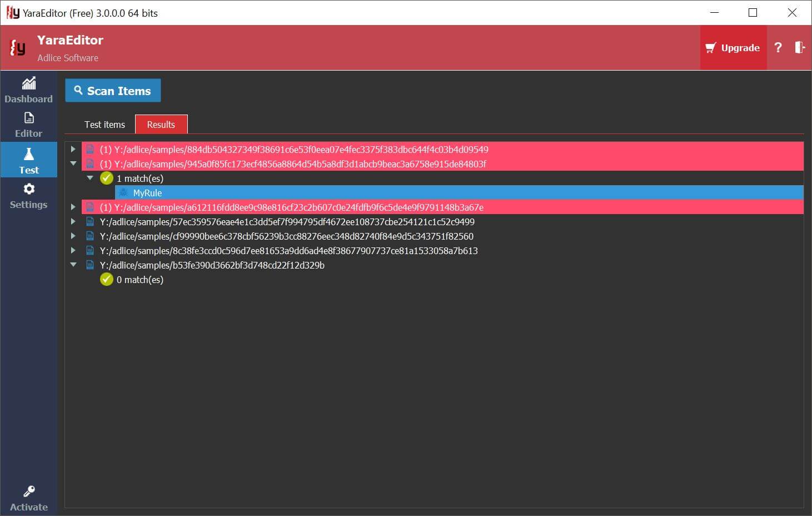Click the exit door icon in header
This screenshot has width=812, height=516.
(799, 48)
